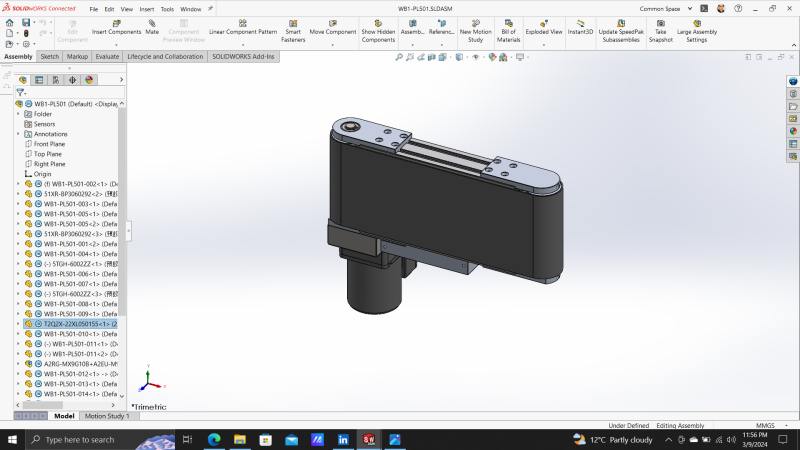The height and width of the screenshot is (450, 800).
Task: Open the PropertyManager panel tab
Action: [x=39, y=79]
